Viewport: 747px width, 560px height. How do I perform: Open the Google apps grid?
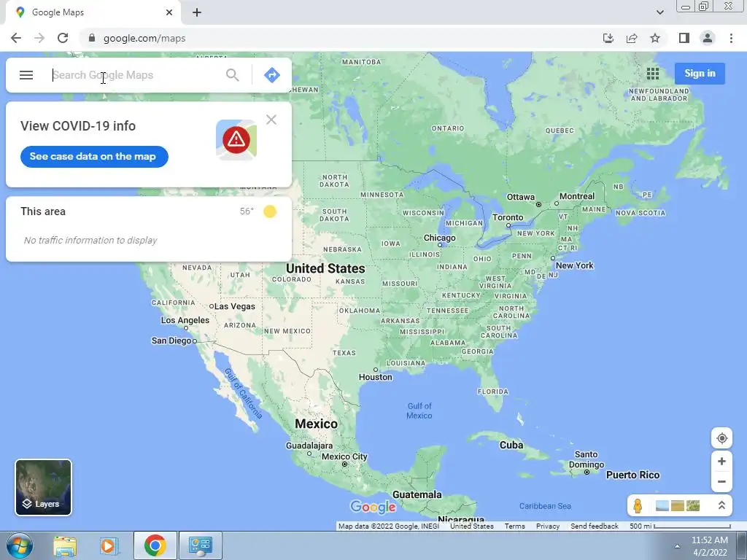tap(653, 74)
